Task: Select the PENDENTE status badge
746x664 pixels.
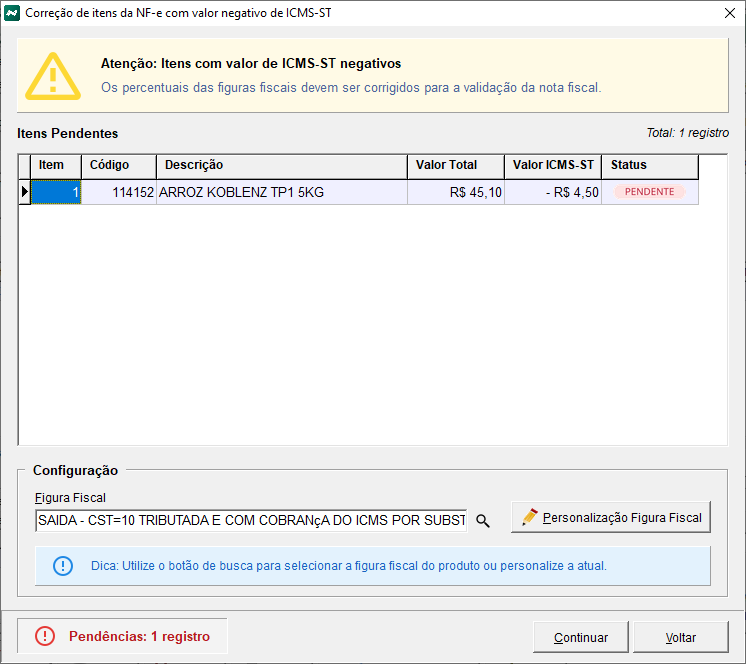Action: click(649, 192)
